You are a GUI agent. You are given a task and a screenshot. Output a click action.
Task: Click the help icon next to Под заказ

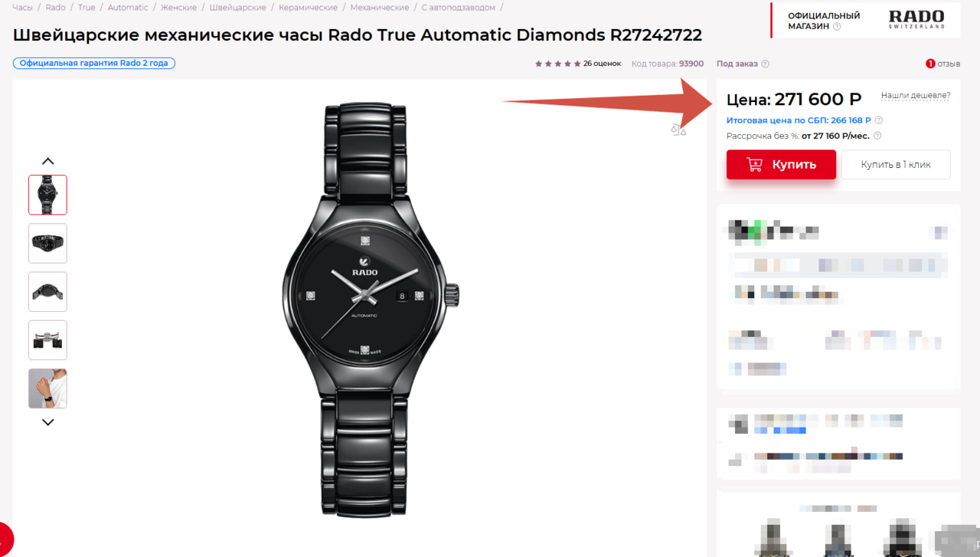click(x=765, y=64)
